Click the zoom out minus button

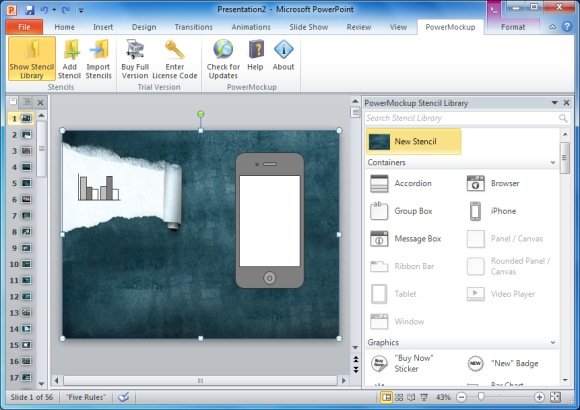click(x=461, y=397)
